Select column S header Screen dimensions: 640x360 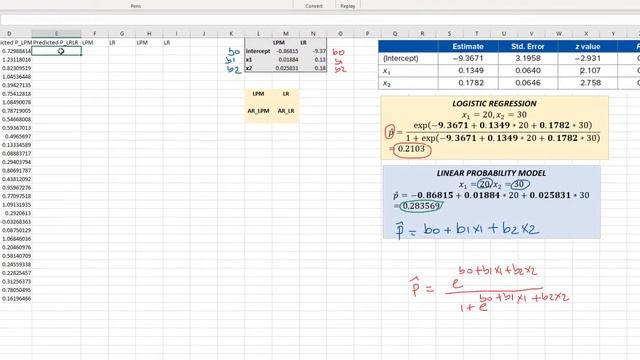coord(449,33)
